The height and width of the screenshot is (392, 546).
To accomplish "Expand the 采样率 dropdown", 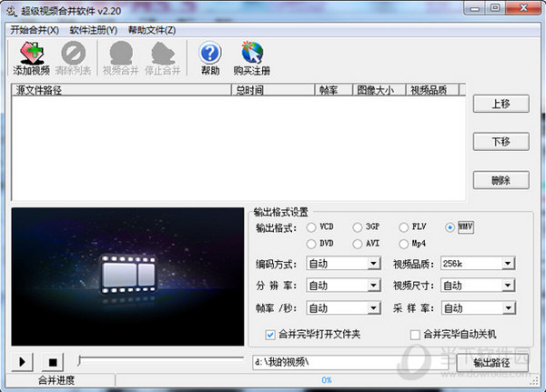I will [508, 307].
